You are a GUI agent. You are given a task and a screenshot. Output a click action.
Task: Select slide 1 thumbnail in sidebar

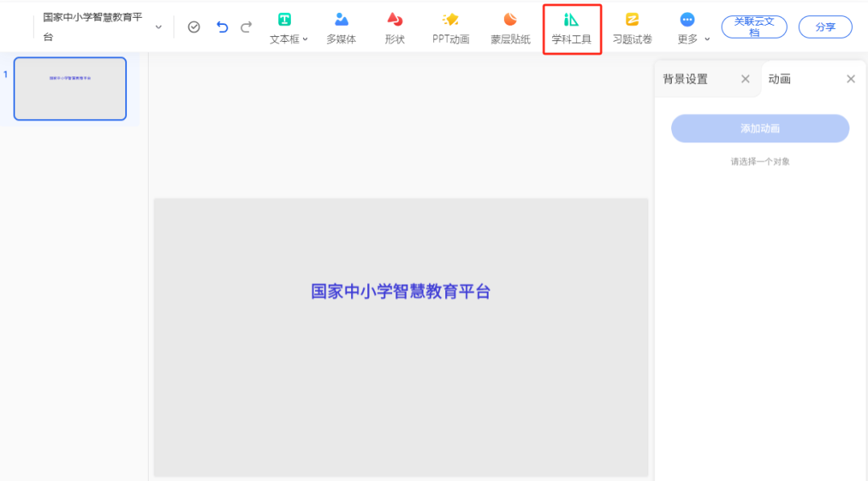[70, 88]
